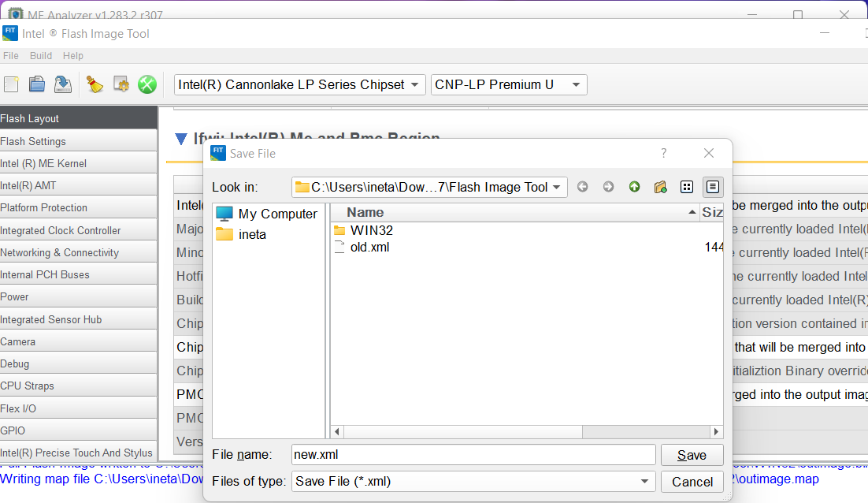Click the right scroll arrow in file list

(x=716, y=431)
